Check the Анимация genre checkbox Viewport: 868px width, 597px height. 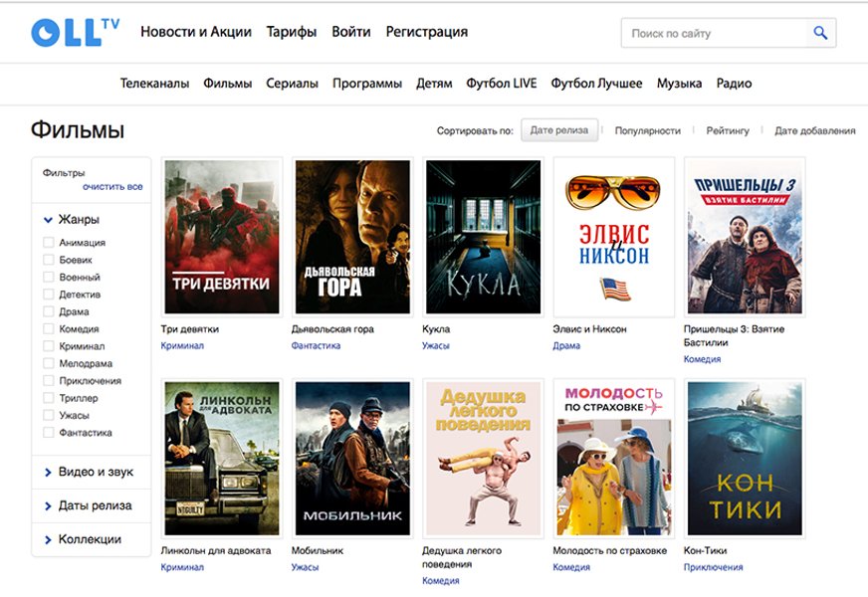click(49, 243)
